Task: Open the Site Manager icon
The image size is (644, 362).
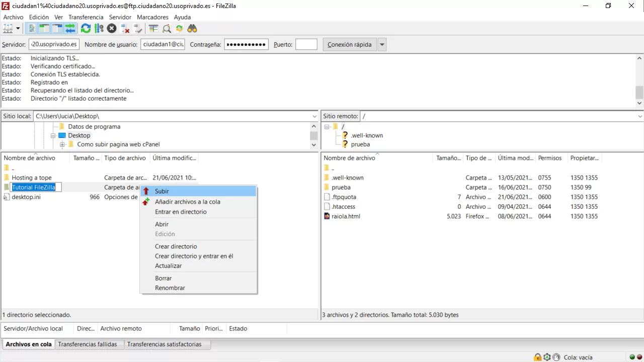Action: [x=8, y=29]
